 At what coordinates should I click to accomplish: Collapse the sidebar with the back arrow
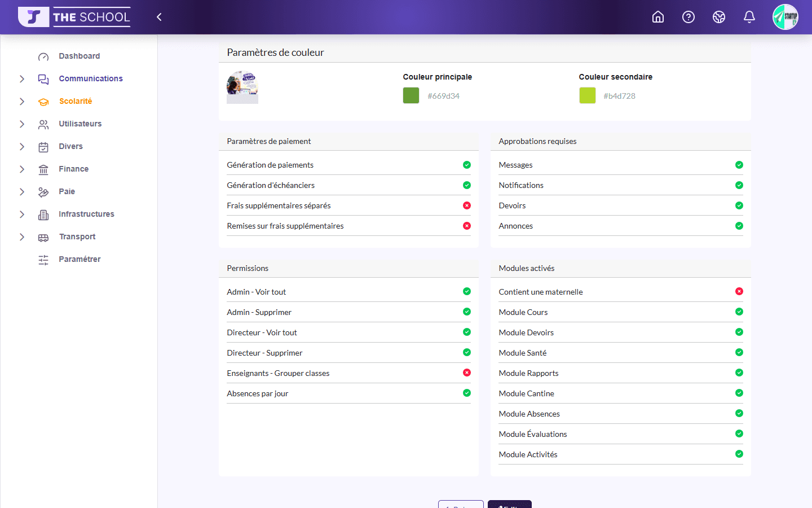pos(159,17)
